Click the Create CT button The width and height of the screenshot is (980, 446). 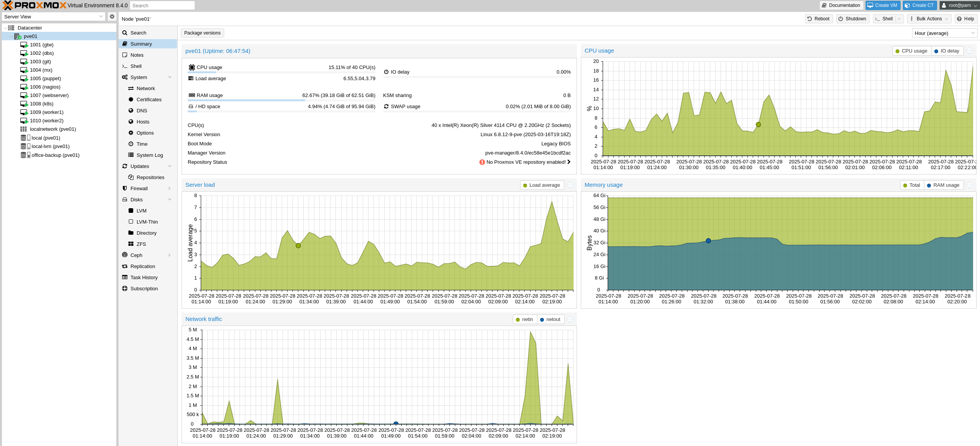pyautogui.click(x=919, y=5)
